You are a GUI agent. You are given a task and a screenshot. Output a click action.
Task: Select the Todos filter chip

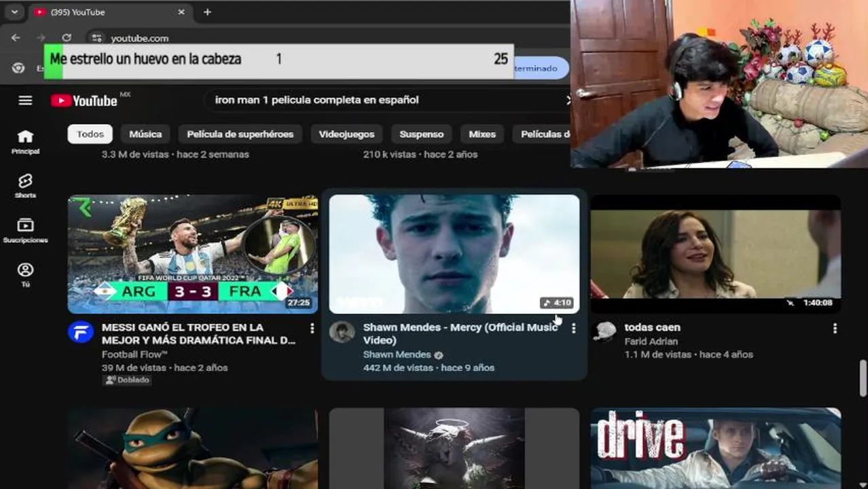point(90,134)
